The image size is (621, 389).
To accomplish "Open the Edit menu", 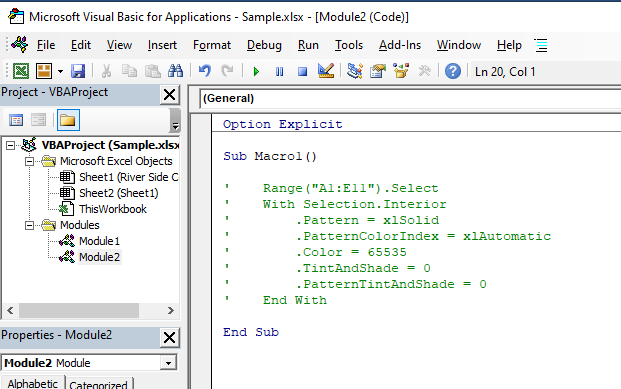I will (x=81, y=45).
